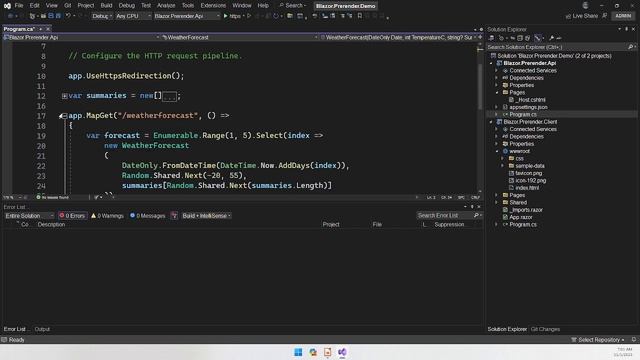Click the Properties wrench icon in Solution Explorer
Image resolution: width=640 pixels, height=360 pixels.
[x=551, y=38]
